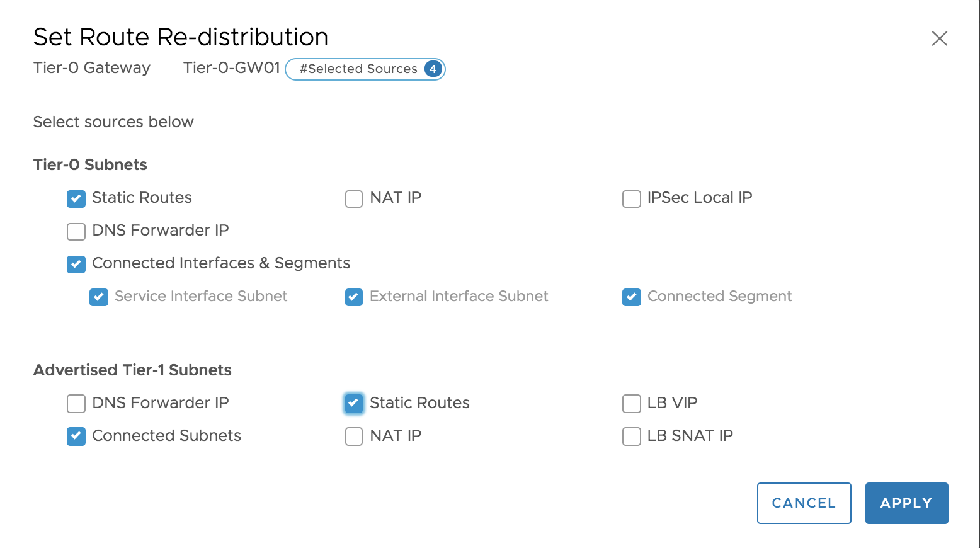Viewport: 980px width, 548px height.
Task: Click the Cancel button
Action: tap(804, 503)
